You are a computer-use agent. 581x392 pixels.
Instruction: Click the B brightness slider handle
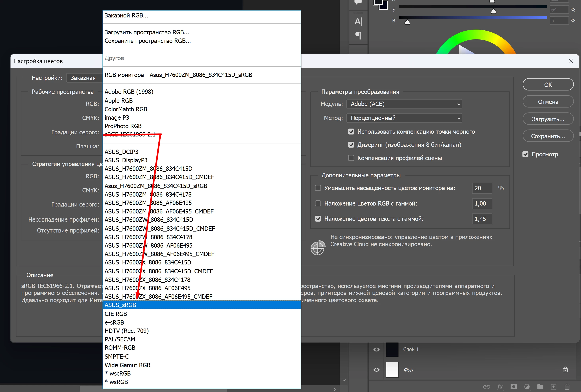point(407,22)
